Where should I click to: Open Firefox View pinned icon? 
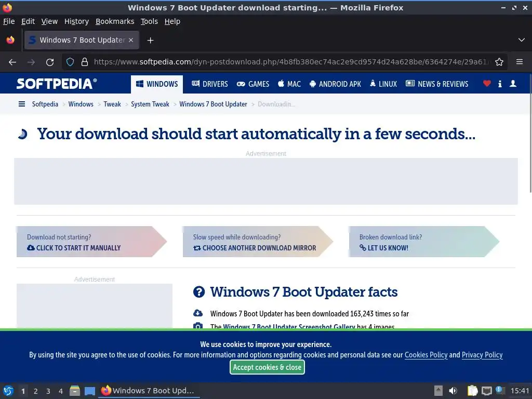coord(10,40)
